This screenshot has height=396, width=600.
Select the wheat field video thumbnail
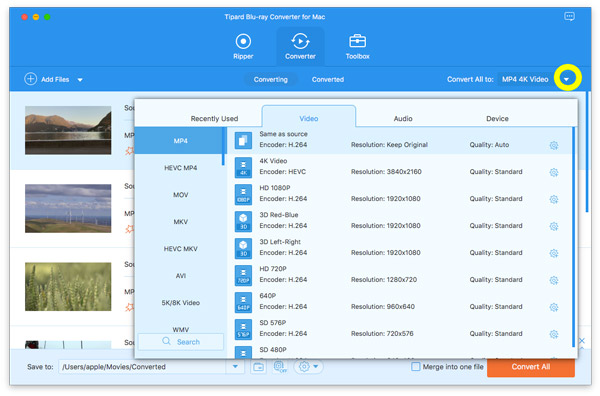pos(68,286)
